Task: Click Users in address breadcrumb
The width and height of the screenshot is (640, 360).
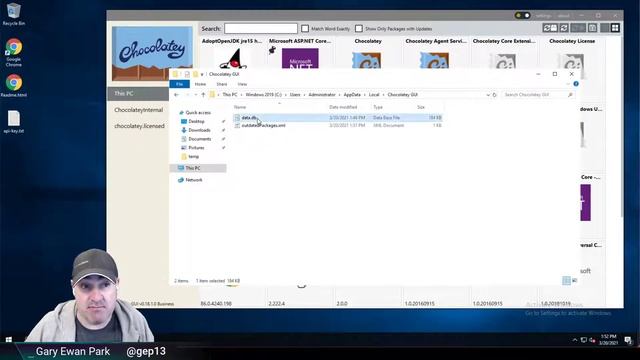Action: pyautogui.click(x=295, y=95)
